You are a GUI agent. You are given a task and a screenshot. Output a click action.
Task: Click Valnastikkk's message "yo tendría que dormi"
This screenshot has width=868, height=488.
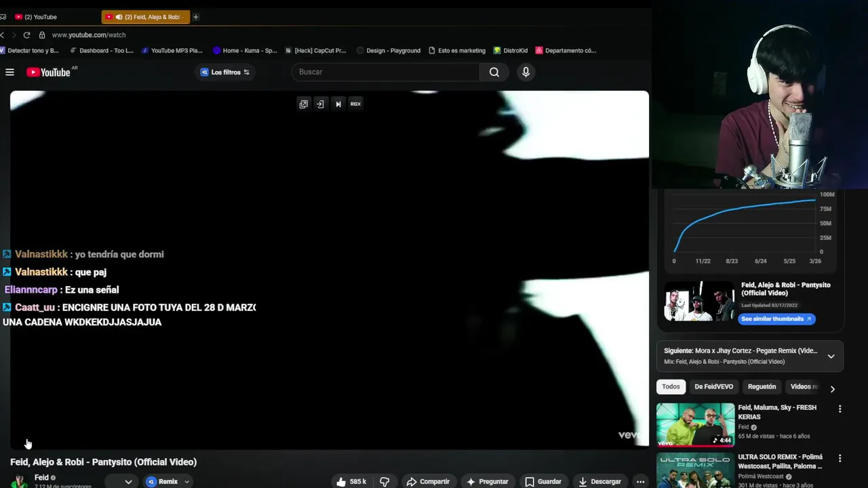click(119, 254)
